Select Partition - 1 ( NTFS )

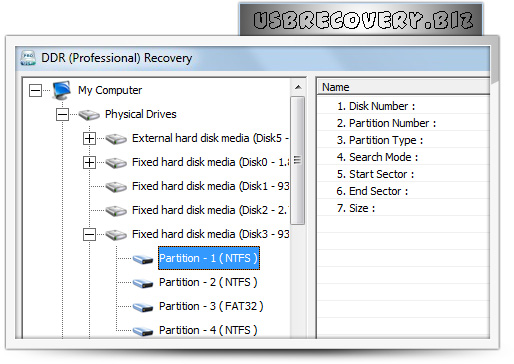coord(209,258)
